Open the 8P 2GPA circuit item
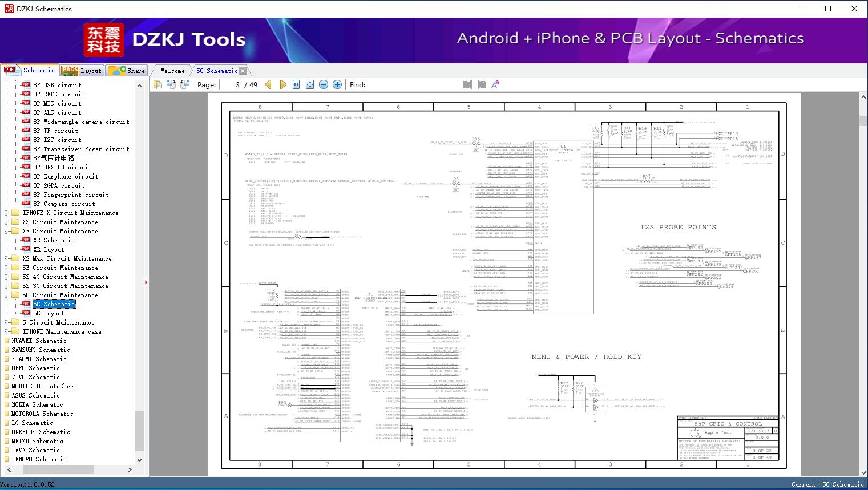 pyautogui.click(x=59, y=185)
